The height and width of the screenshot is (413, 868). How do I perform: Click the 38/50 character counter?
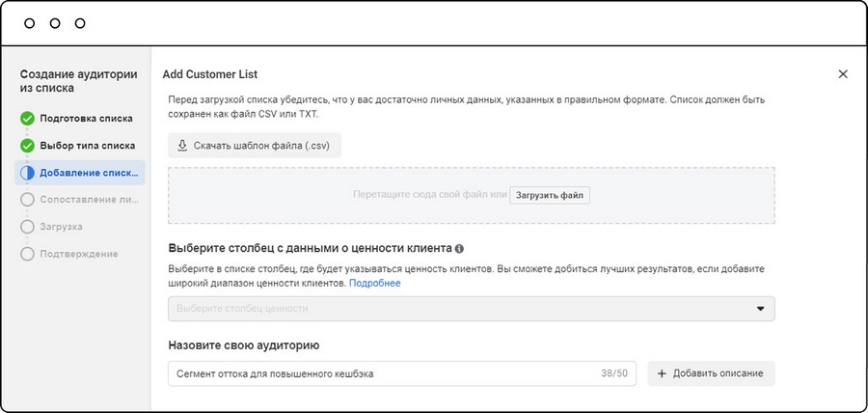tap(614, 373)
